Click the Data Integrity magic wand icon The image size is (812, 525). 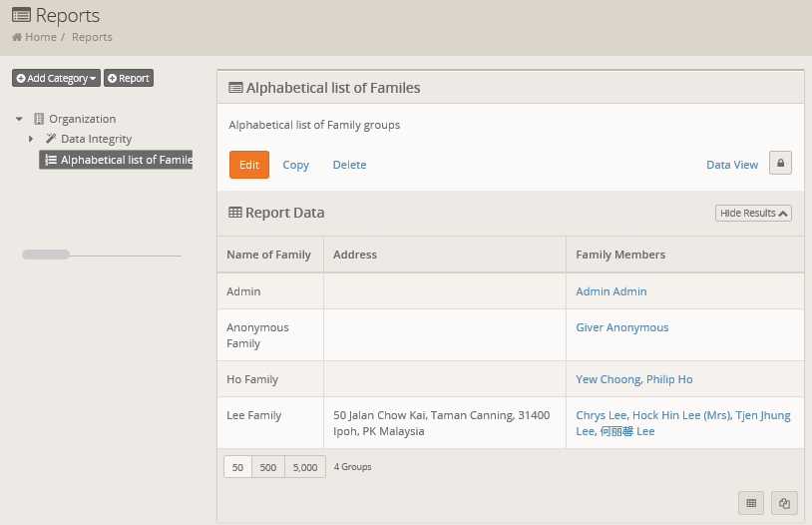click(x=51, y=139)
